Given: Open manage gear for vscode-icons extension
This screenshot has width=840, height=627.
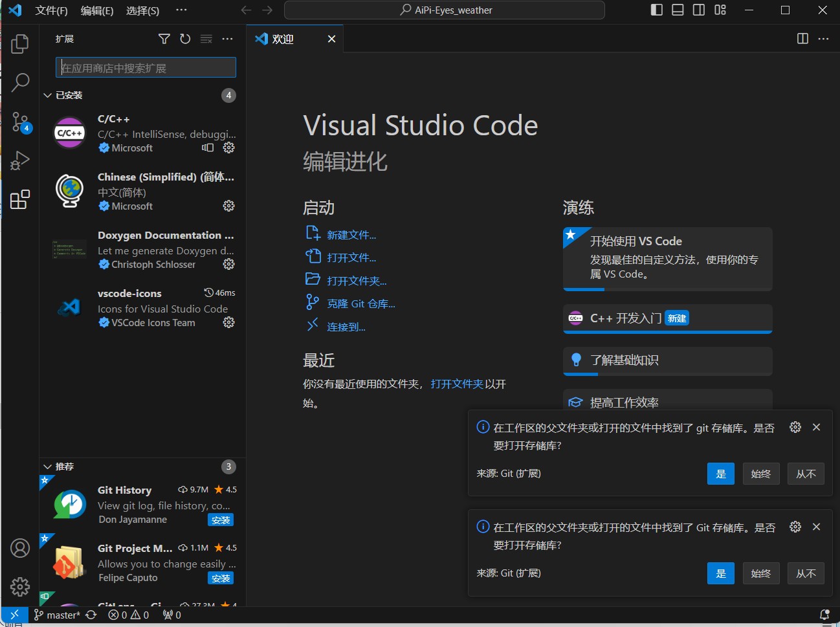Looking at the screenshot, I should [228, 322].
